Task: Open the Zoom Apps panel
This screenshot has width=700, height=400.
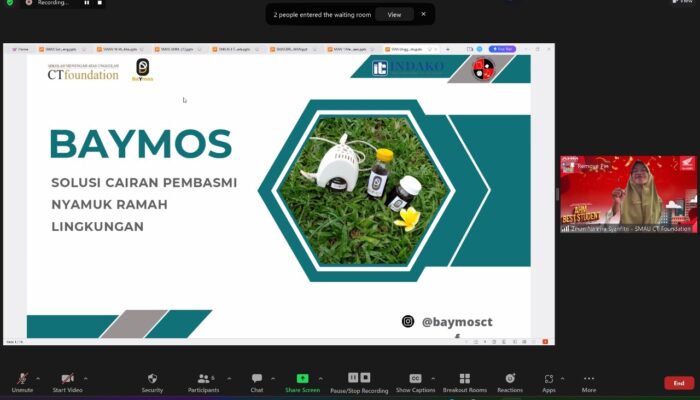Action: click(x=549, y=382)
